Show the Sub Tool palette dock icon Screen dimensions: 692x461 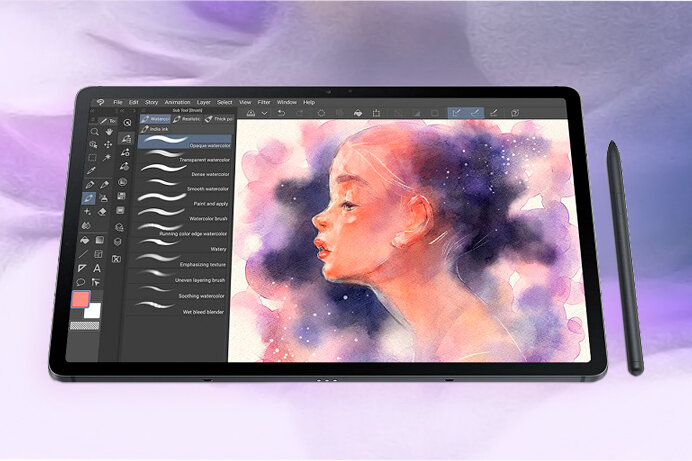pyautogui.click(x=126, y=138)
